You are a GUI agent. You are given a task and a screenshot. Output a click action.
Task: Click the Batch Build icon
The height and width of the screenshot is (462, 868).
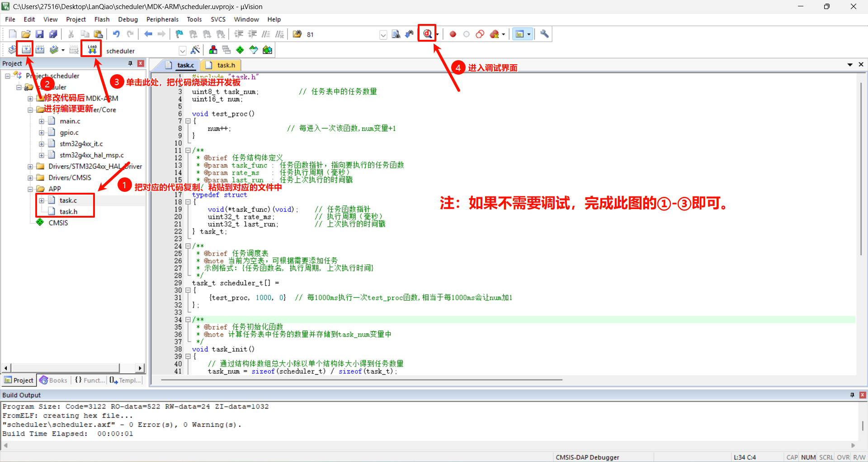point(54,50)
